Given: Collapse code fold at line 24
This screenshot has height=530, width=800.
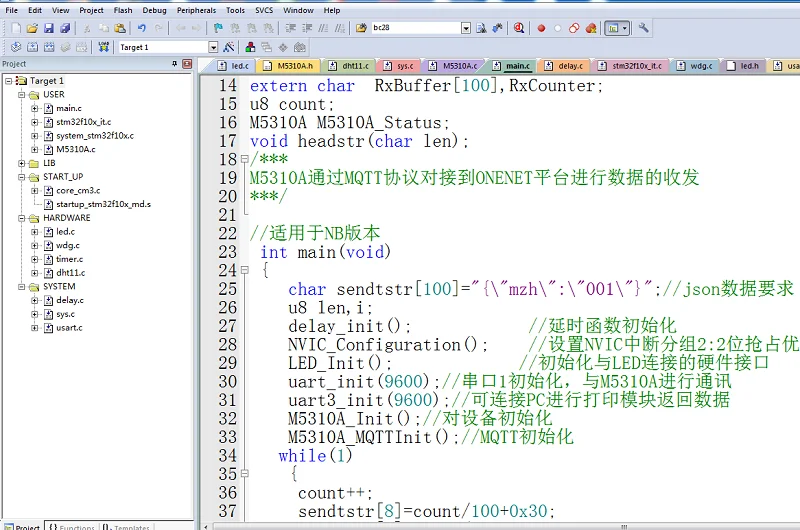Looking at the screenshot, I should pos(245,270).
